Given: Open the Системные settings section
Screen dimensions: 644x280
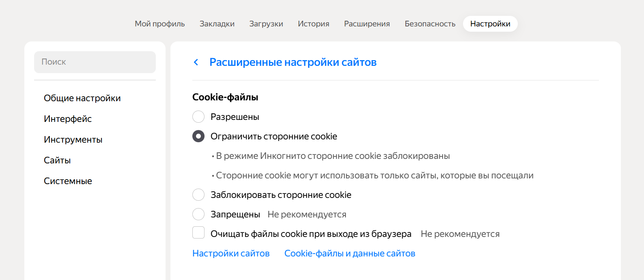Looking at the screenshot, I should tap(68, 180).
